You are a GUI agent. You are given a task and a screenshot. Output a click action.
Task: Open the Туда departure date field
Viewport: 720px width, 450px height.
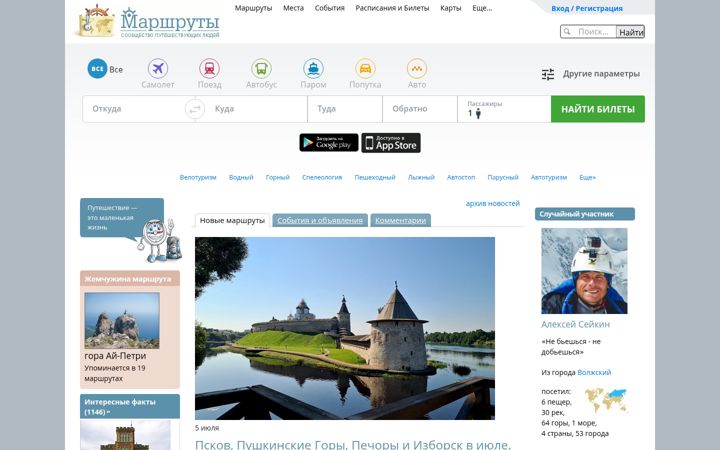click(x=345, y=109)
